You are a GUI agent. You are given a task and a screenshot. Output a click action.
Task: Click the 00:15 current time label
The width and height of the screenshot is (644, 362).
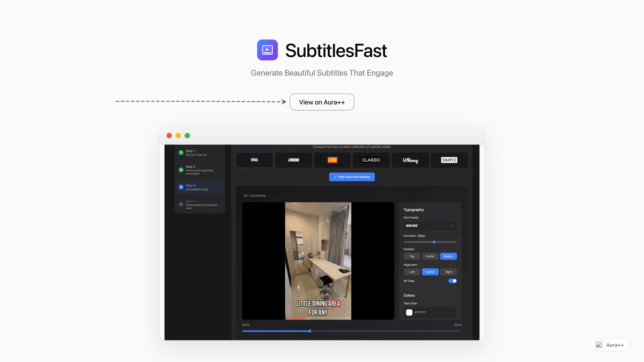(x=246, y=325)
